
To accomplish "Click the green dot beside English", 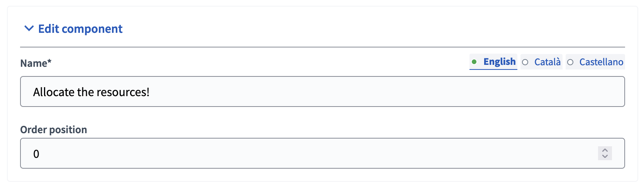I will (x=474, y=62).
